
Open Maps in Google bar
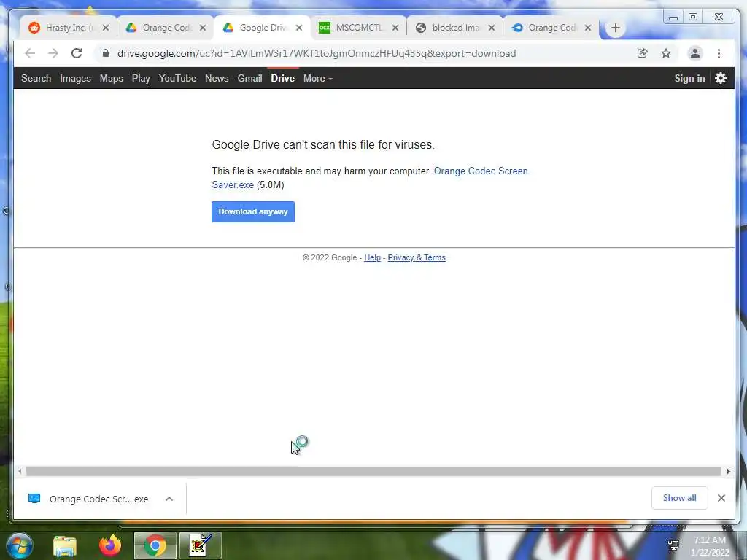click(x=112, y=78)
